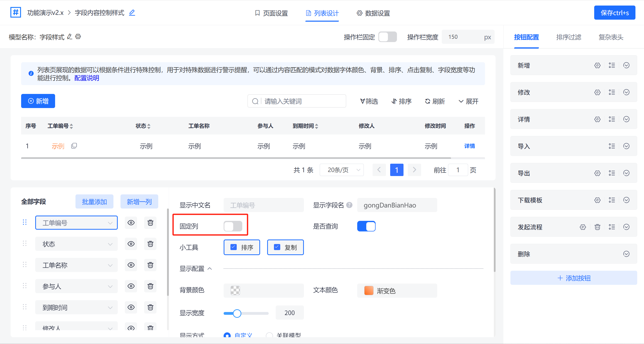Image resolution: width=644 pixels, height=344 pixels.
Task: Click the 批量添加 button
Action: click(x=94, y=202)
